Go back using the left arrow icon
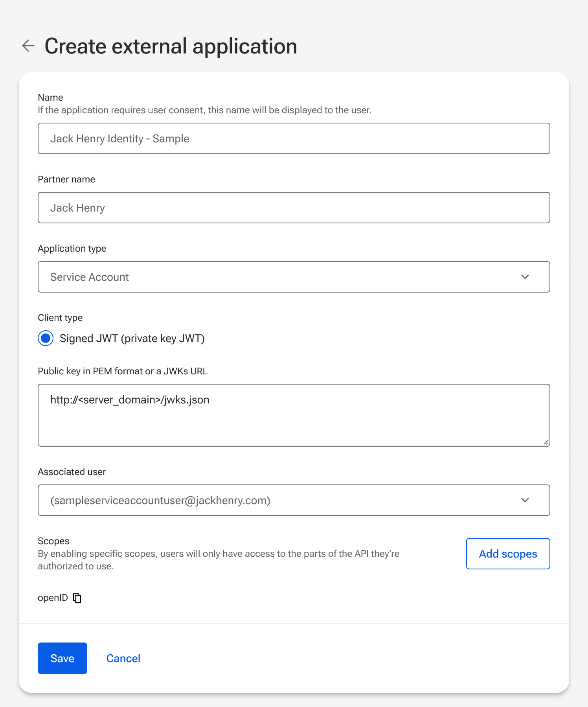The height and width of the screenshot is (707, 588). 28,46
